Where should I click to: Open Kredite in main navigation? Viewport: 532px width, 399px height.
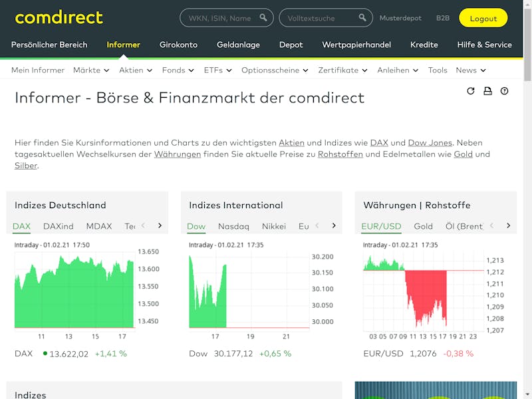click(x=424, y=45)
